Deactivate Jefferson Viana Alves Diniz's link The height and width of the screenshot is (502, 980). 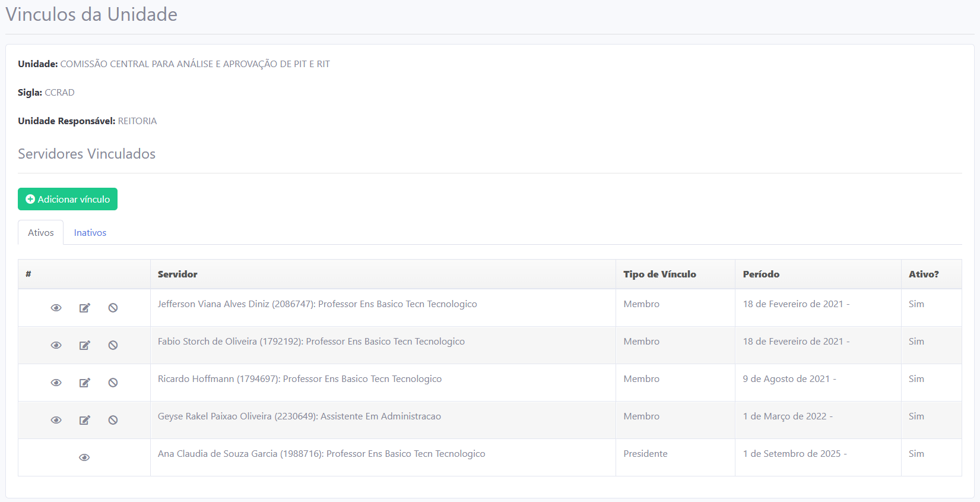113,308
